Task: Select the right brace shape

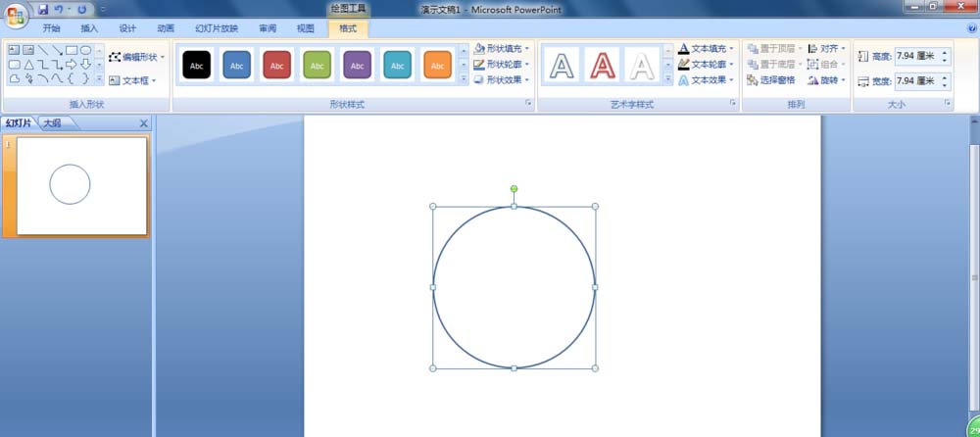Action: [85, 78]
